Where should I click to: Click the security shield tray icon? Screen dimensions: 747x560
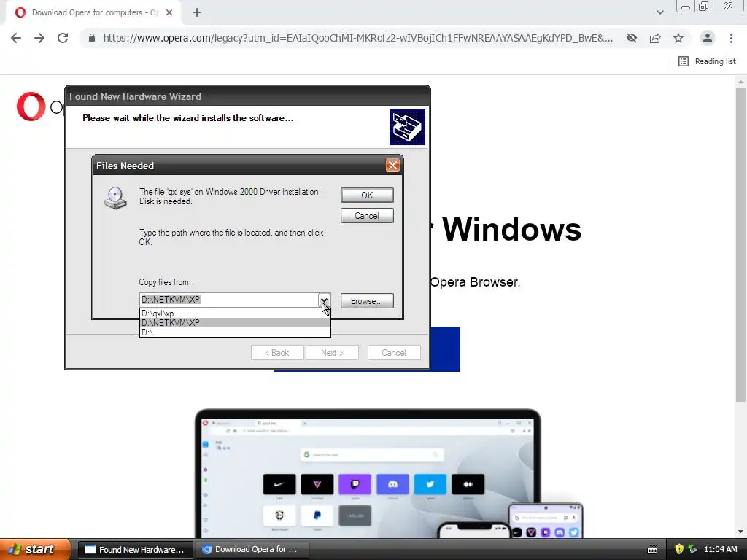[x=679, y=549]
